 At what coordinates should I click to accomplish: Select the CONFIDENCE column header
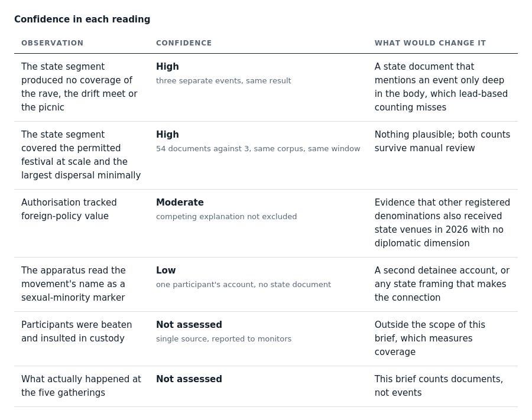[184, 43]
